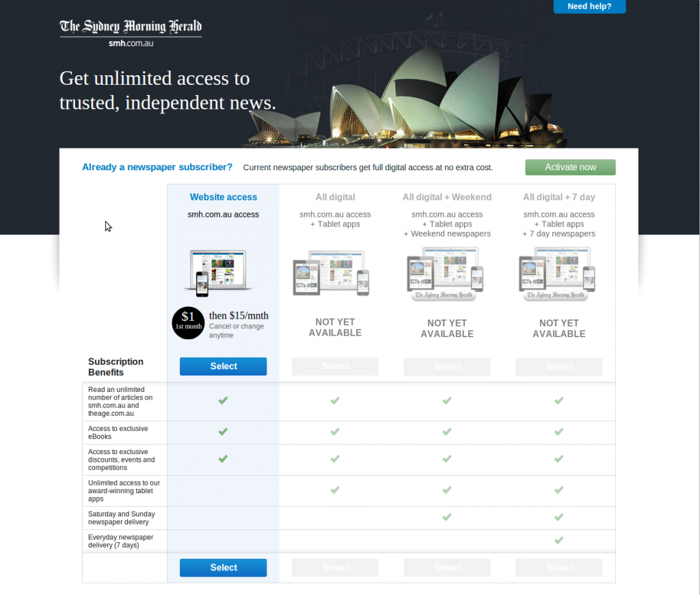Click the 'Get unlimited access' headline
The image size is (700, 595).
click(167, 90)
